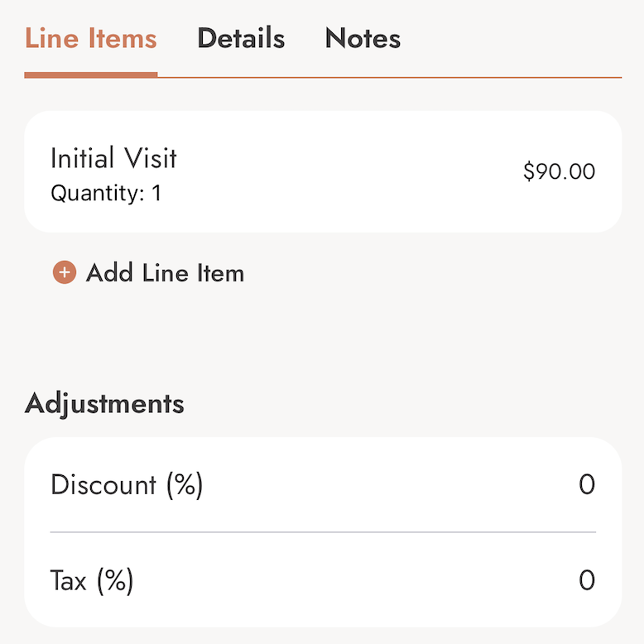Edit the Discount percentage value field
The image size is (644, 644).
tap(586, 484)
